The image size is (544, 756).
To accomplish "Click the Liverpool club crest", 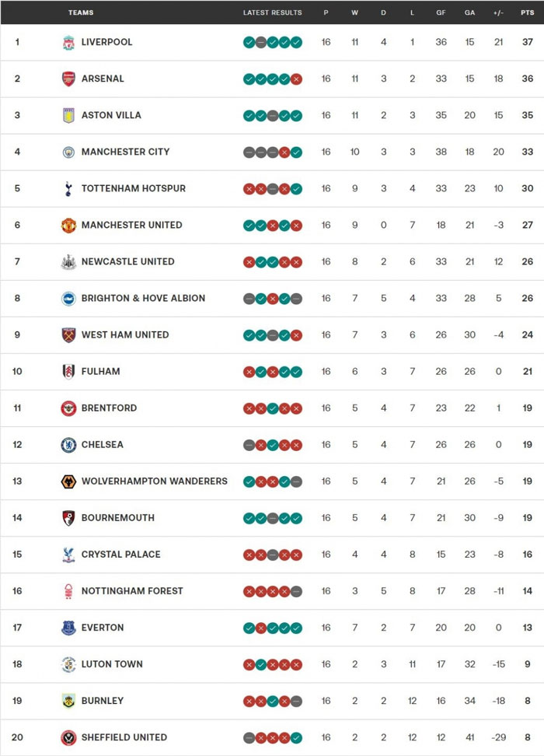I will 69,42.
